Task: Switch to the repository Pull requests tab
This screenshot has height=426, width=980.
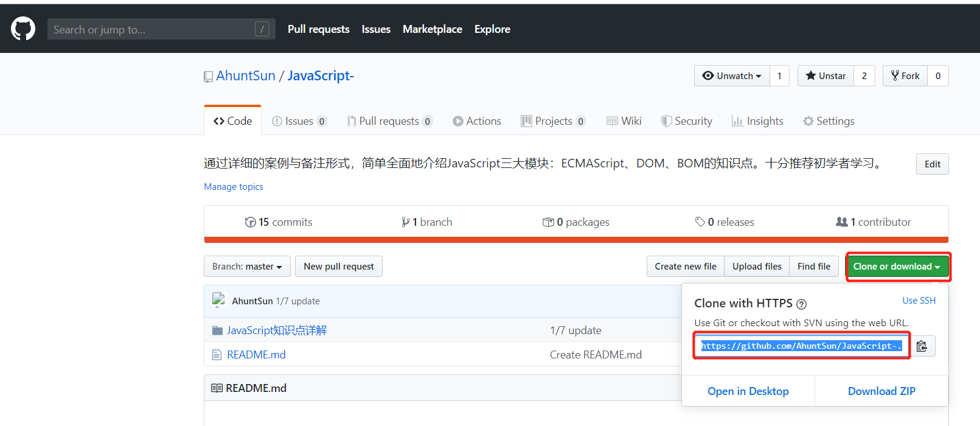Action: [x=389, y=121]
